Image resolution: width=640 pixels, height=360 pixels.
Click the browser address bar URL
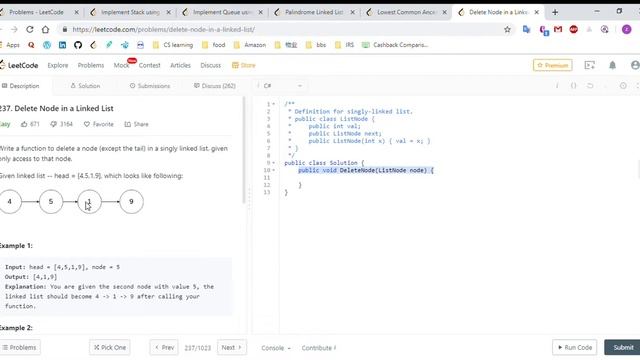click(x=163, y=29)
